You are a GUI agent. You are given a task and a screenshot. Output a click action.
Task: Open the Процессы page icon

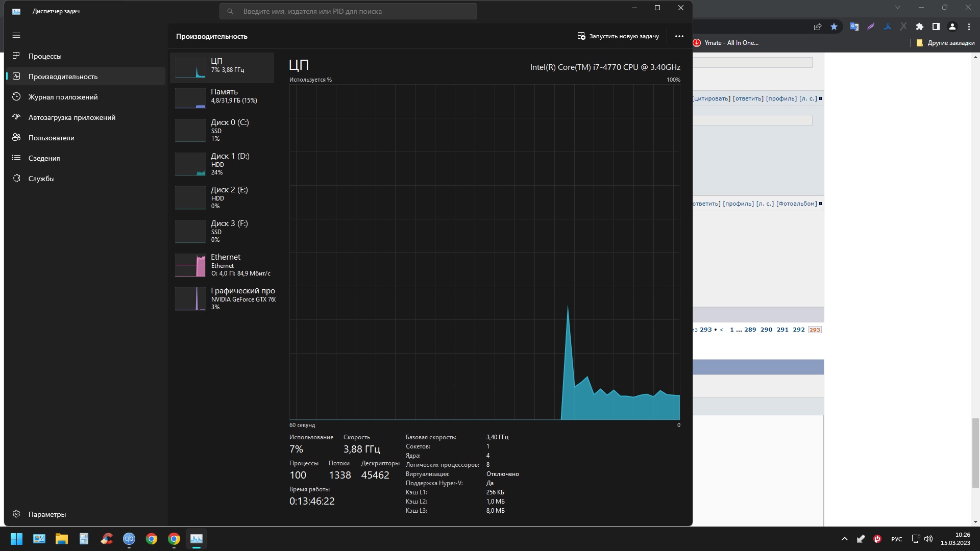coord(16,56)
